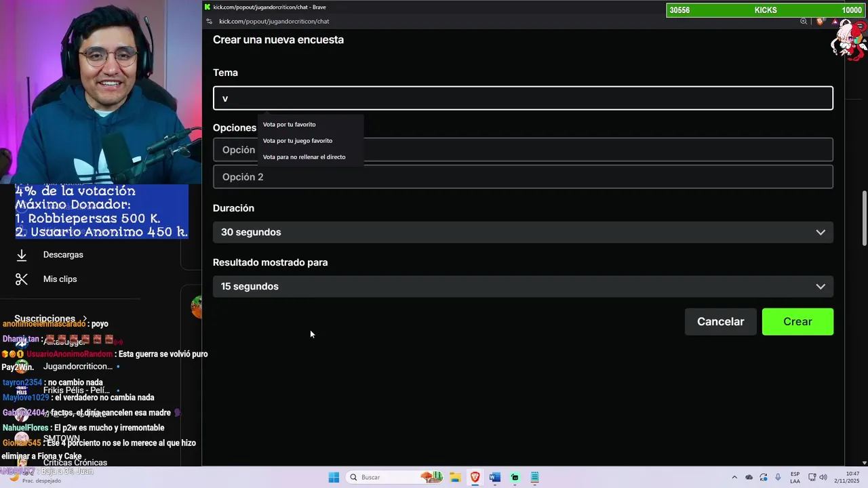Click the blue notepad taskbar icon
This screenshot has width=868, height=488.
(x=534, y=477)
